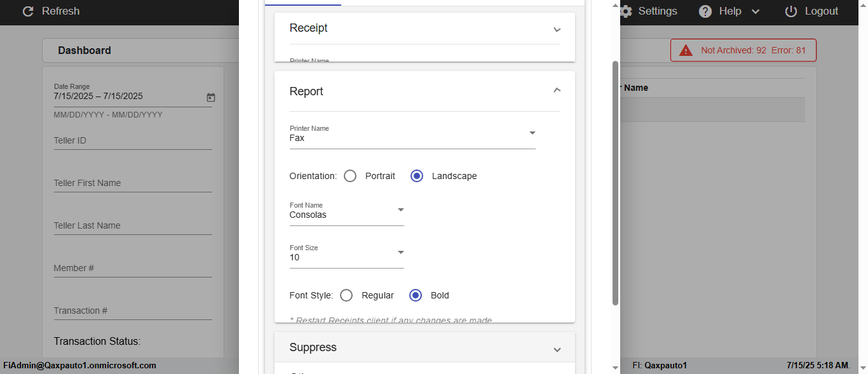Click the Teller ID input field
This screenshot has height=374, width=868.
pyautogui.click(x=132, y=140)
